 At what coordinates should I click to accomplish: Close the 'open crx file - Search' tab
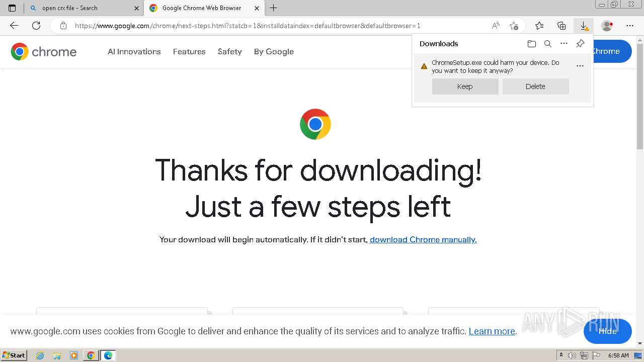136,8
